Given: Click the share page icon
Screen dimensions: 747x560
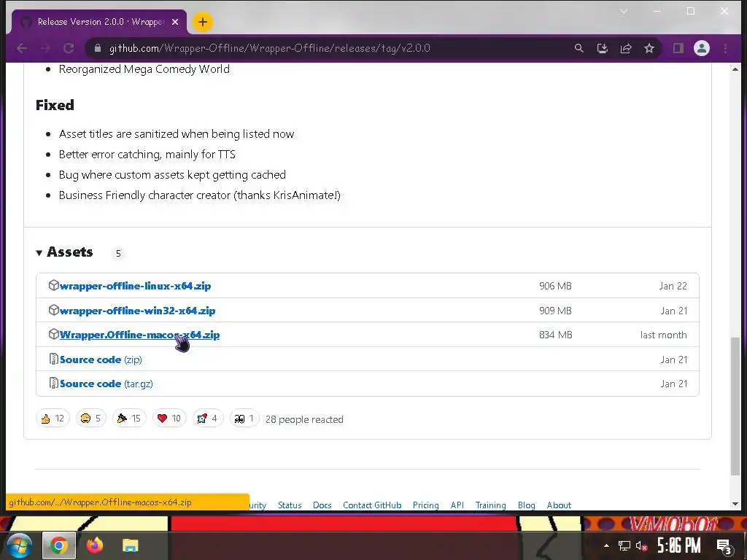Looking at the screenshot, I should 625,48.
